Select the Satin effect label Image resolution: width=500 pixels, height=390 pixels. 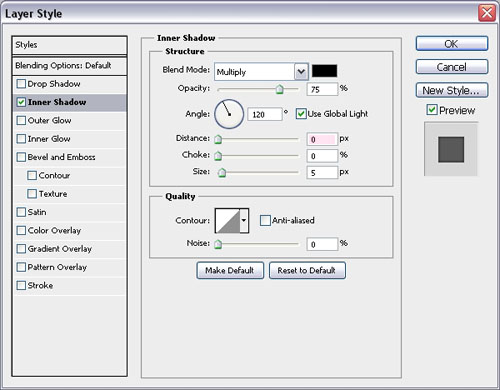tap(37, 212)
